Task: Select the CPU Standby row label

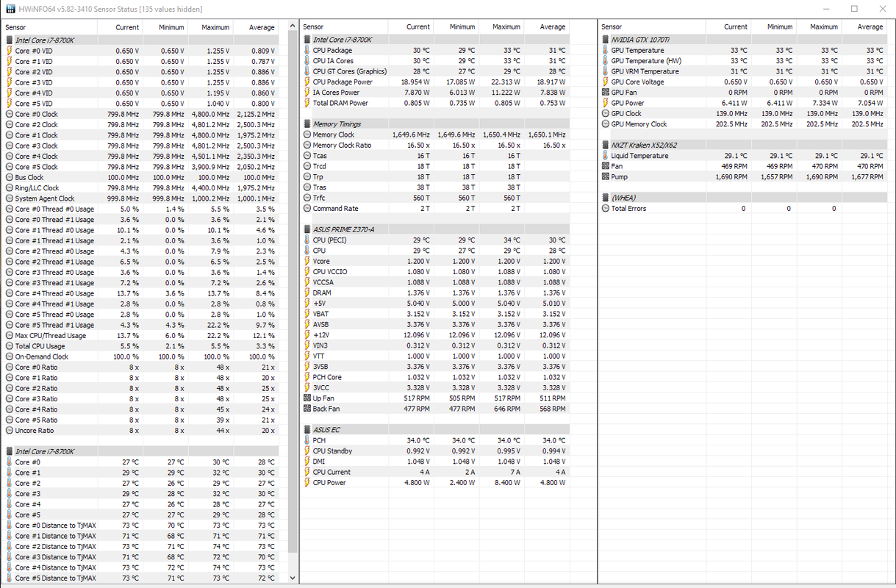Action: [x=332, y=451]
